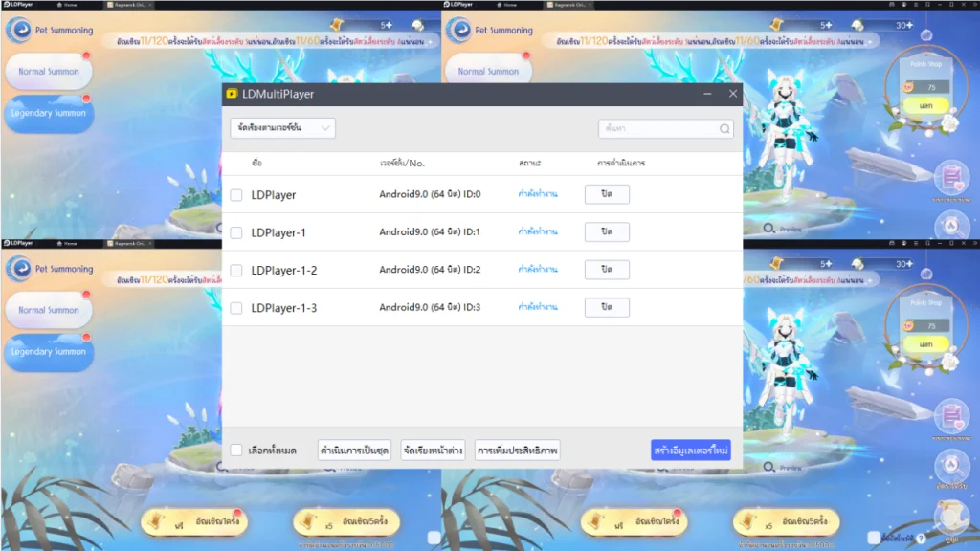Open hamburger menu in bottom-right window title bar
This screenshot has width=980, height=551.
pyautogui.click(x=916, y=243)
